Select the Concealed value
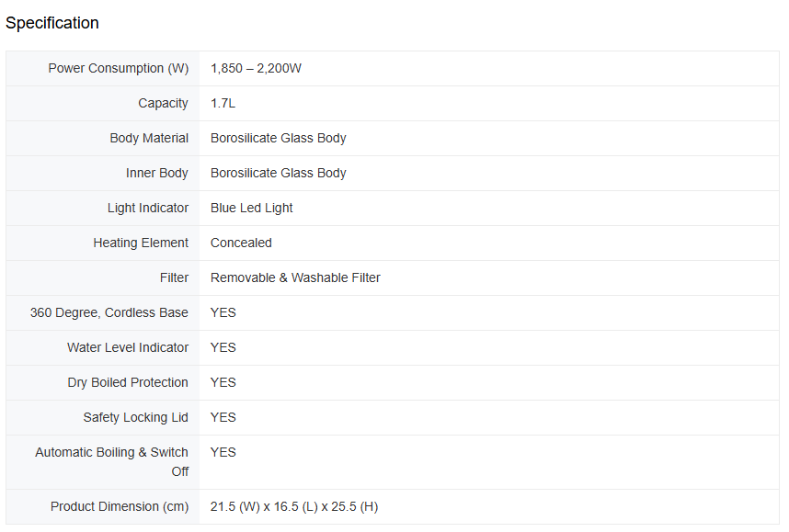Viewport: 789px width, 532px height. tap(241, 243)
